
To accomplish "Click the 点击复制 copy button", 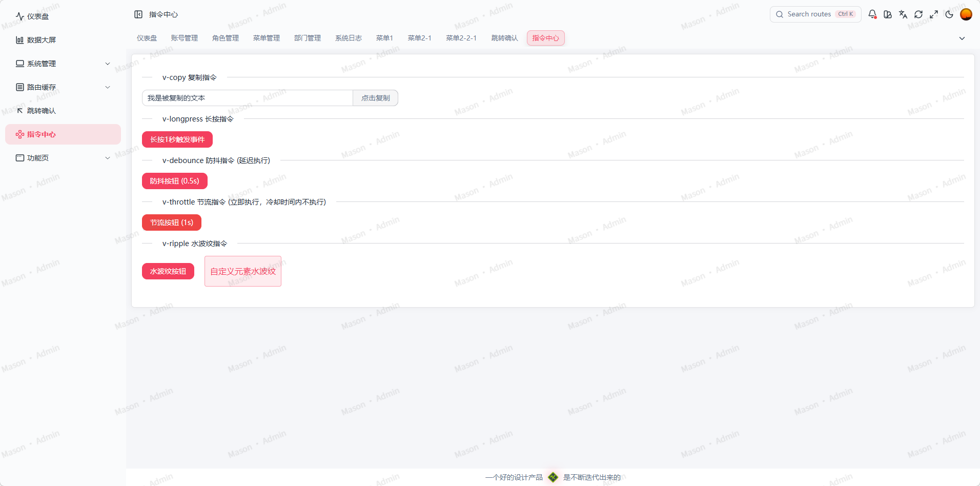I will click(375, 97).
